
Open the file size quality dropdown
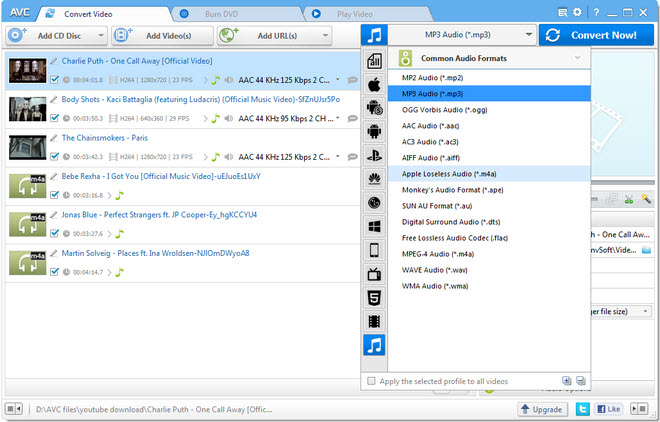645,311
